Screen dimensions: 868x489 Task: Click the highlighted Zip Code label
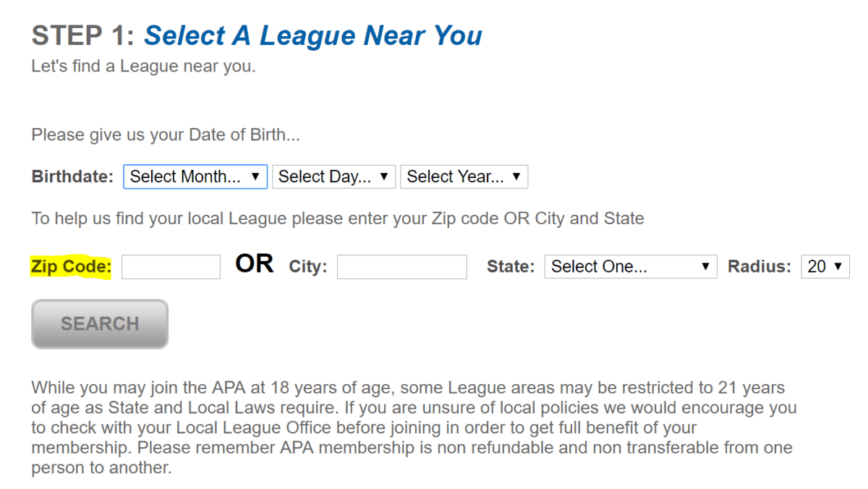coord(71,267)
